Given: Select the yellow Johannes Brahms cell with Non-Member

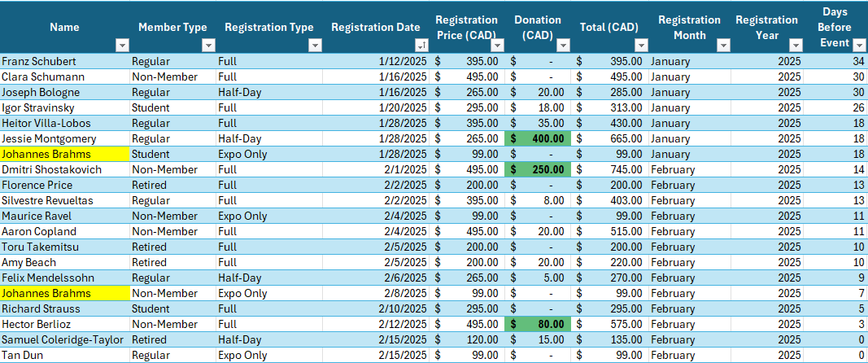Looking at the screenshot, I should (x=65, y=293).
